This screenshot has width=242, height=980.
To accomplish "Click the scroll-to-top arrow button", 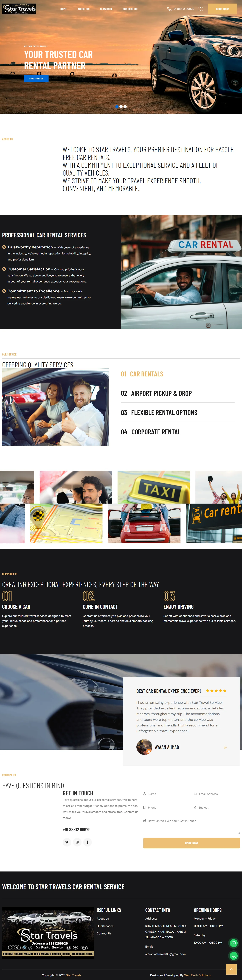I will [231, 969].
